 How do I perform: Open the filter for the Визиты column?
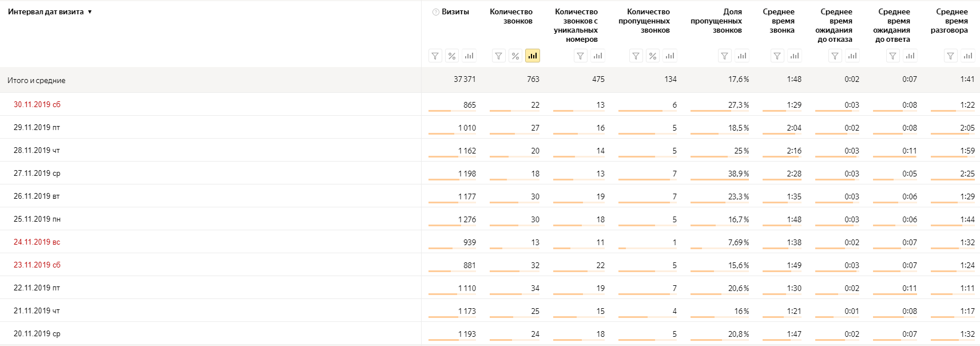click(435, 56)
